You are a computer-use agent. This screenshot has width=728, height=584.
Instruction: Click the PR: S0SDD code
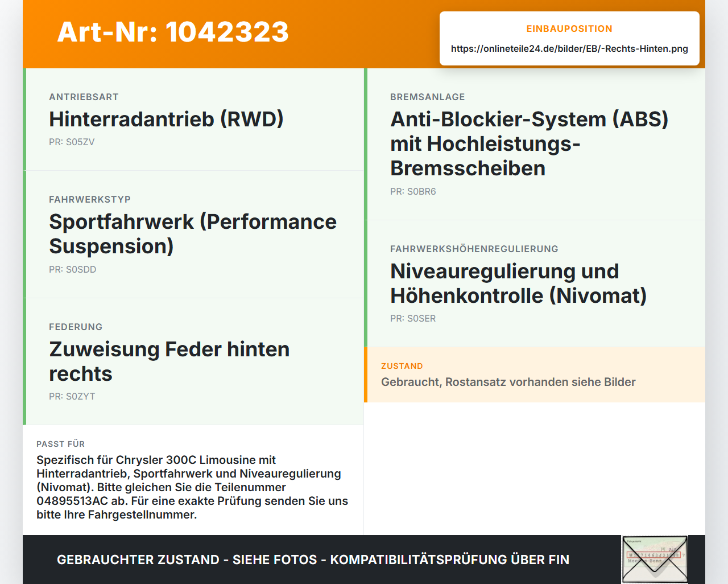click(x=73, y=269)
